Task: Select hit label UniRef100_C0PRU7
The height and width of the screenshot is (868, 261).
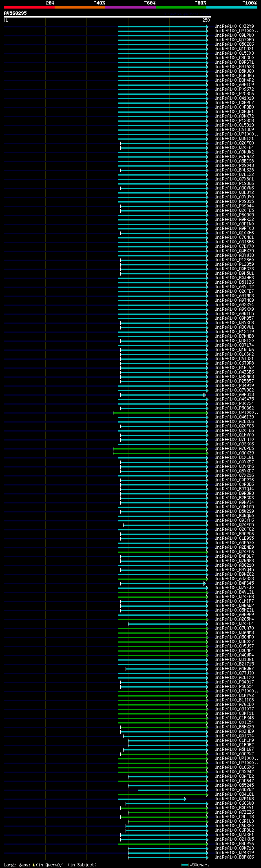Action: tap(234, 102)
